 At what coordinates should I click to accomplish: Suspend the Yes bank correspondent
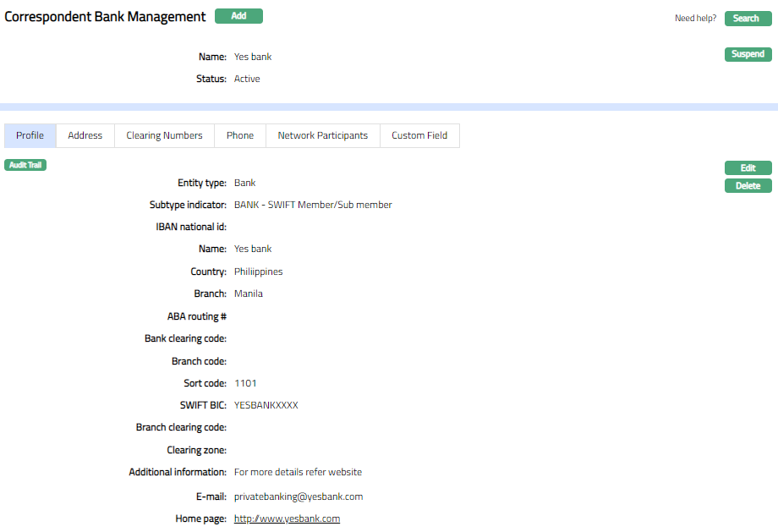pos(748,55)
